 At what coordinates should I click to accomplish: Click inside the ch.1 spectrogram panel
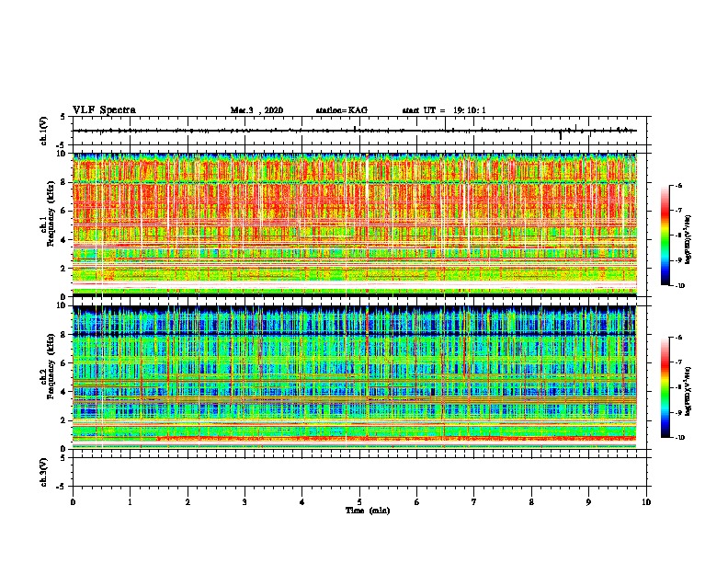point(355,224)
